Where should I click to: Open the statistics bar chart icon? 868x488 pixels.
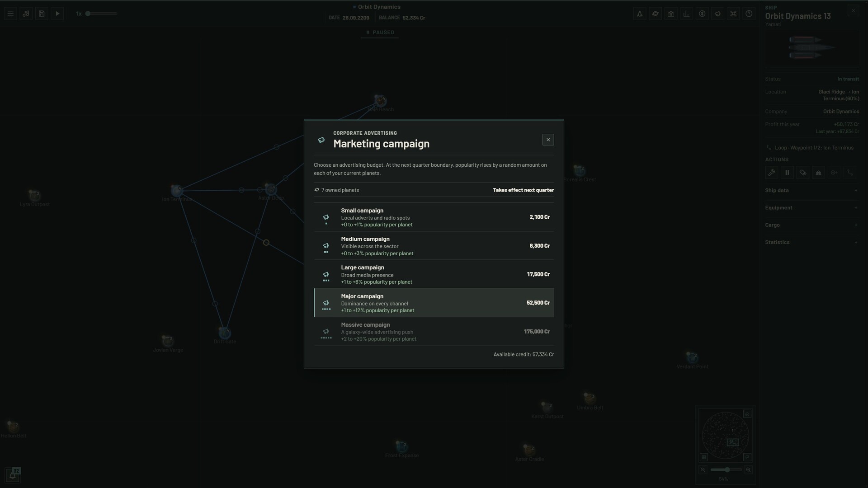tap(686, 14)
